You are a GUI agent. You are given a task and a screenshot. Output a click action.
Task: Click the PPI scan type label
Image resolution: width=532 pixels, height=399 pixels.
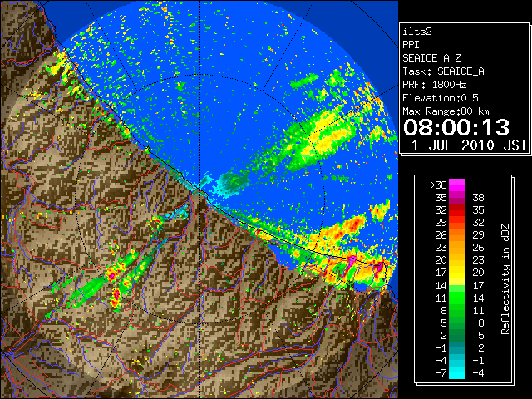tap(411, 45)
